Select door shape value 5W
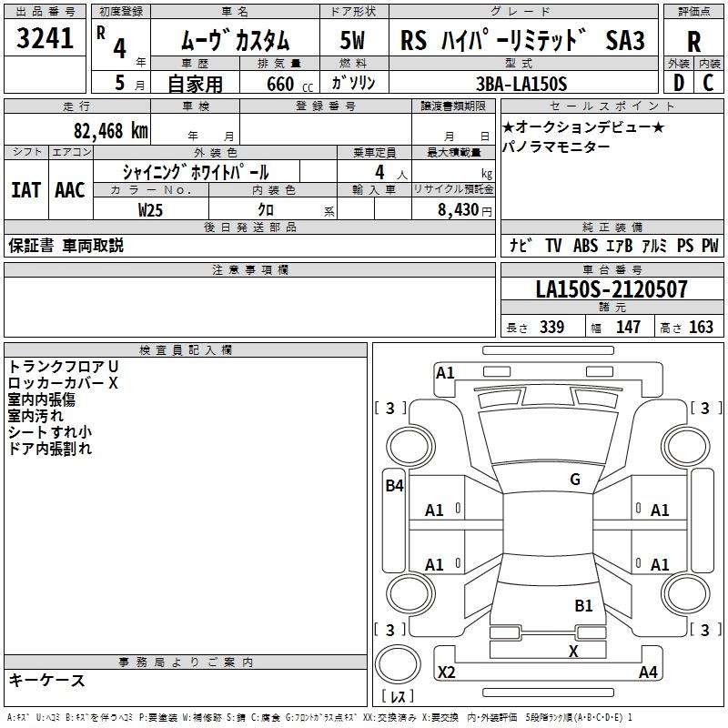Screen dimensions: 728x728 [352, 40]
